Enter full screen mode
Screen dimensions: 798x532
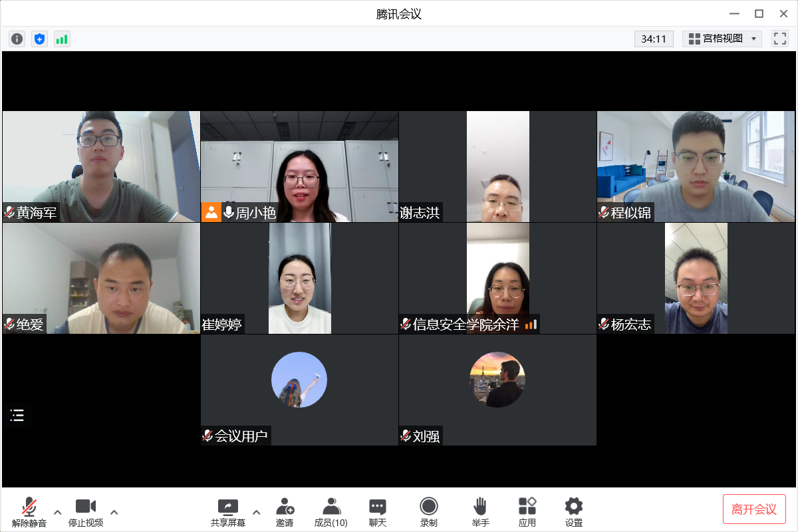click(779, 39)
